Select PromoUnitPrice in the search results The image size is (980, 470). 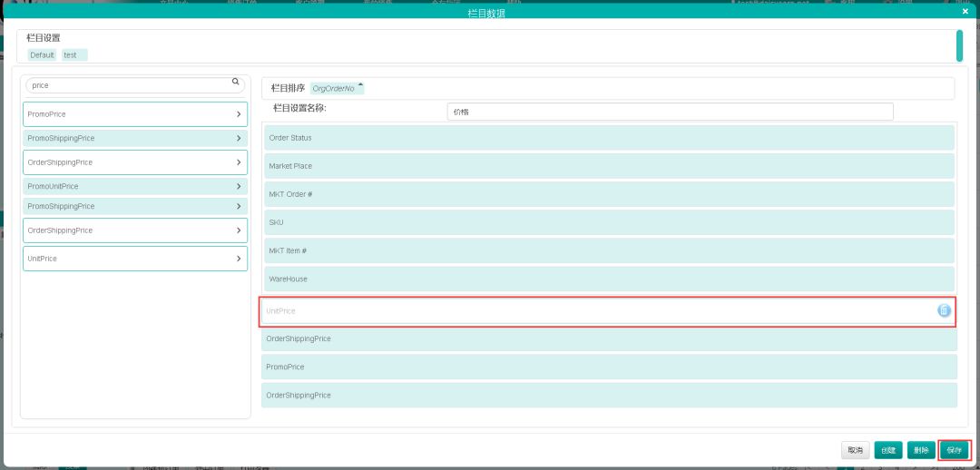pyautogui.click(x=135, y=186)
